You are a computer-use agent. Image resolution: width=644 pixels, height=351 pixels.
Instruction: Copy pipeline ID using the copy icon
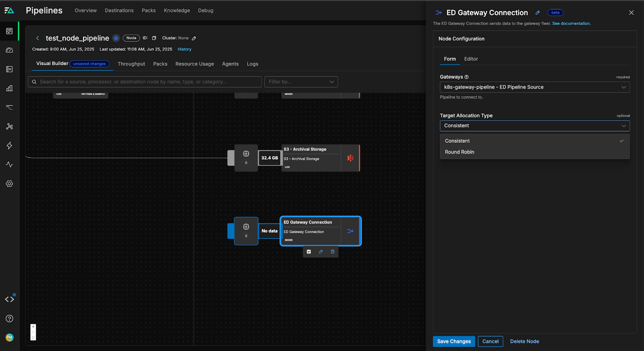click(154, 38)
